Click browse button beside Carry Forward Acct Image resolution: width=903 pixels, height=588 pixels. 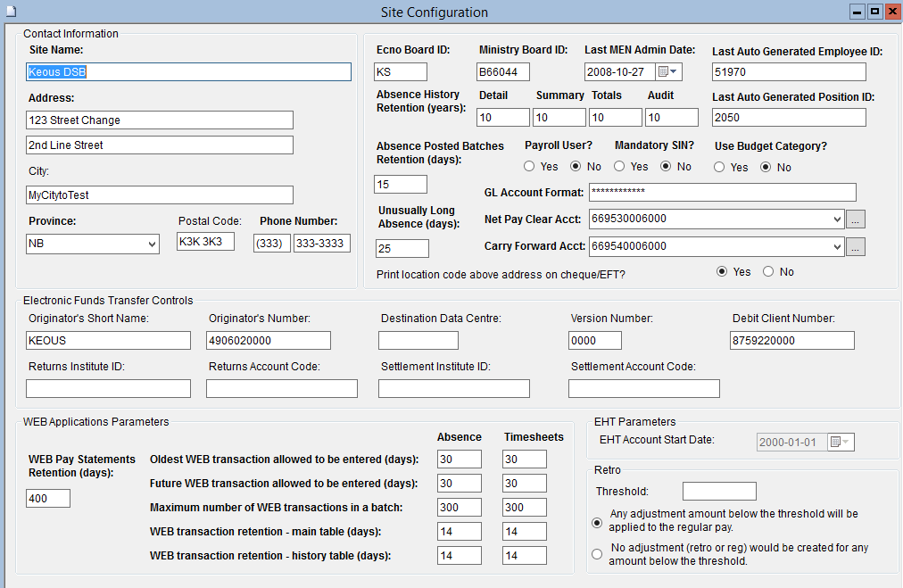point(856,247)
